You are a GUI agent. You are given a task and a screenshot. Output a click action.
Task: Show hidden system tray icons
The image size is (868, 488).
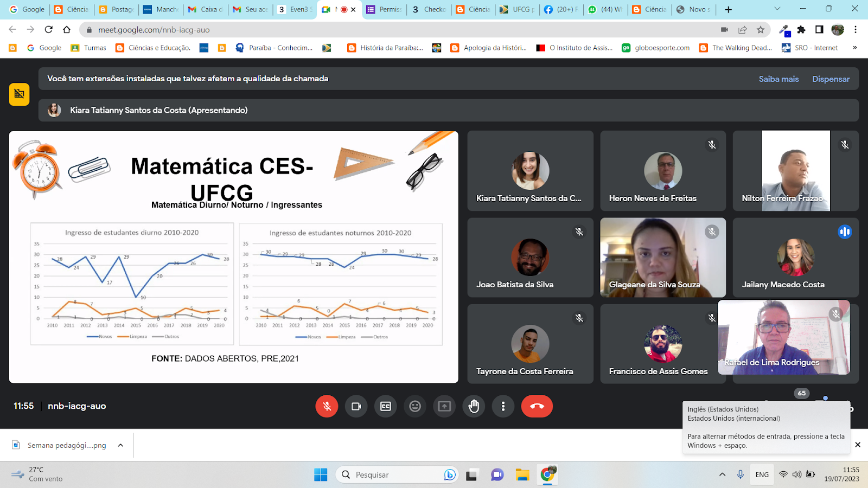722,474
